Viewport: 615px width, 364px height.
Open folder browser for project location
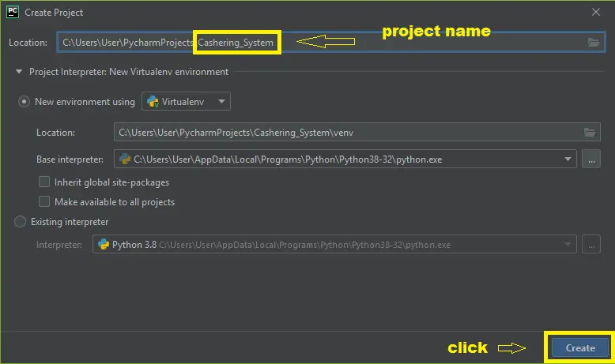[594, 43]
